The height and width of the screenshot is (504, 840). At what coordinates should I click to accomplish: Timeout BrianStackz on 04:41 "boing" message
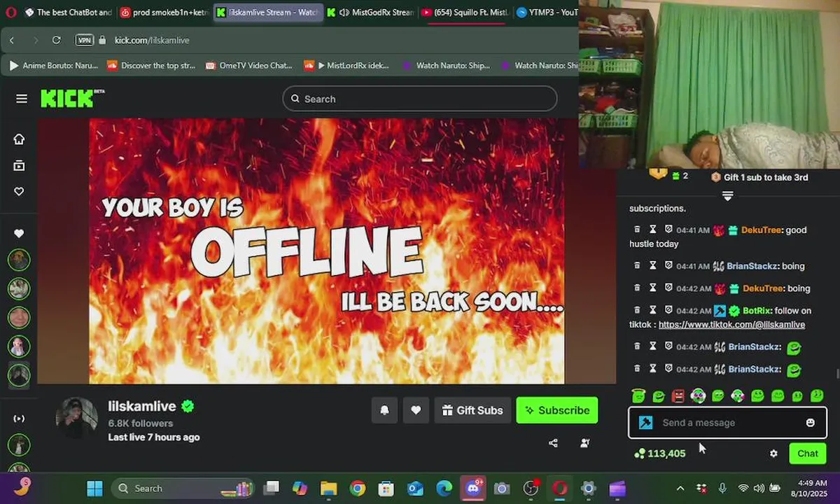coord(652,266)
